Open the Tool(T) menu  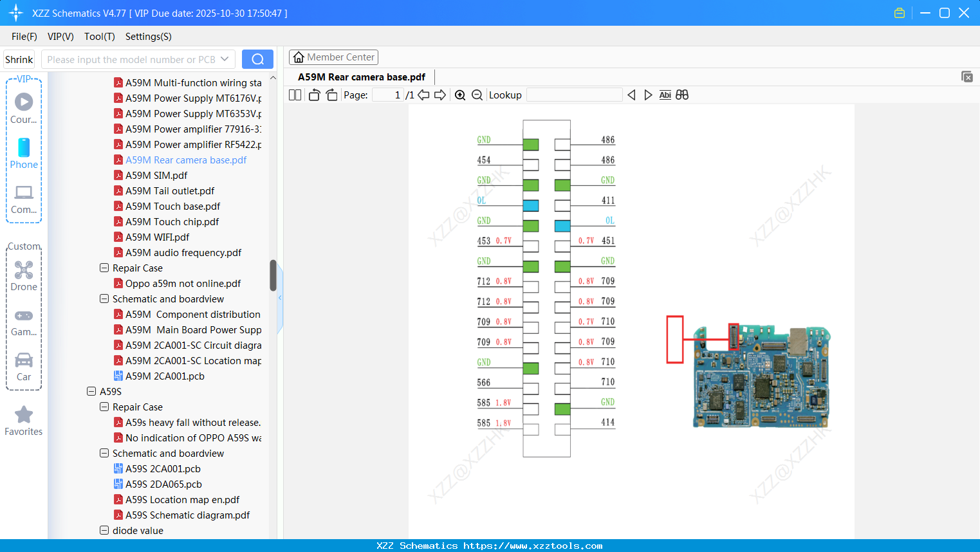[x=100, y=37]
